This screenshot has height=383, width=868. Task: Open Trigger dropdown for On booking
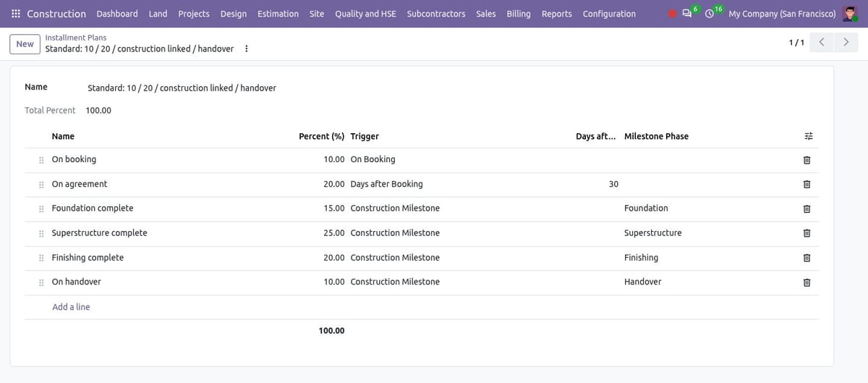click(460, 159)
